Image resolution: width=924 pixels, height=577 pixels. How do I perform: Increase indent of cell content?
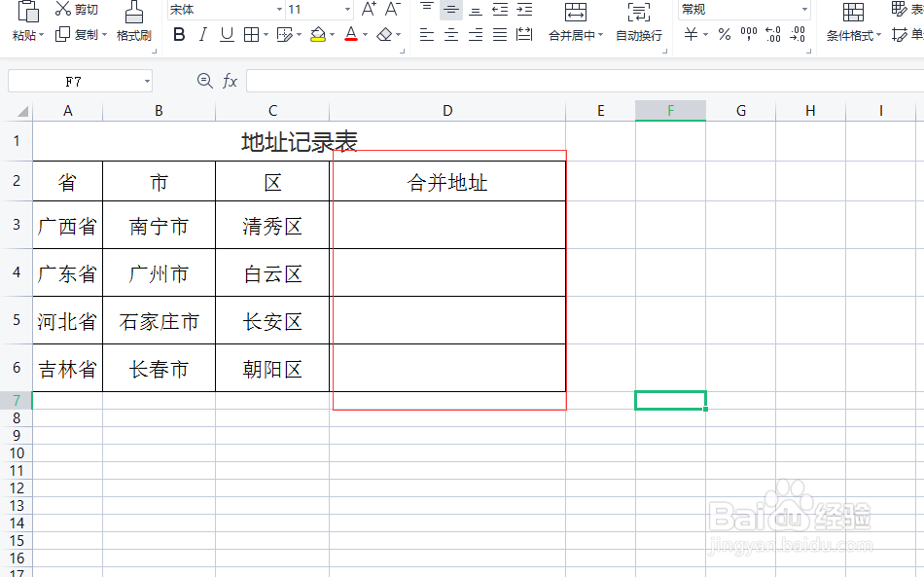[x=524, y=9]
